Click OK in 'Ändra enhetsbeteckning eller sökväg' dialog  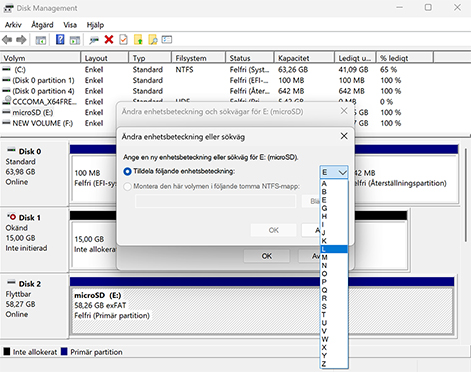click(273, 230)
